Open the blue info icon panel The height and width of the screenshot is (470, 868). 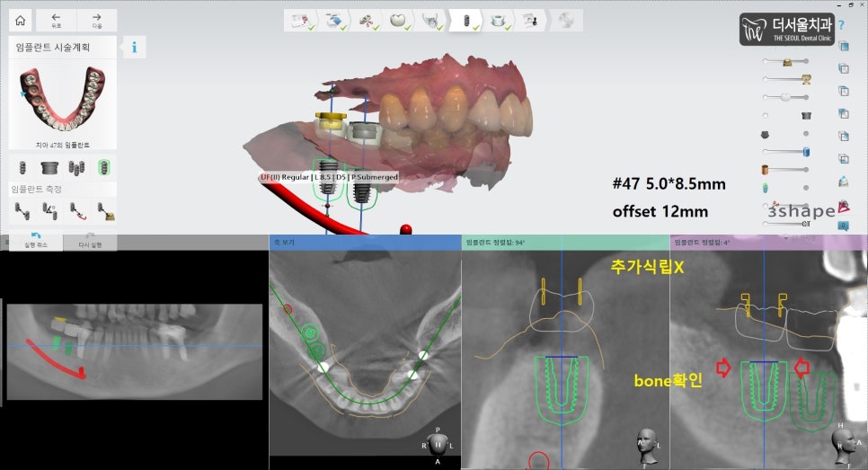134,47
